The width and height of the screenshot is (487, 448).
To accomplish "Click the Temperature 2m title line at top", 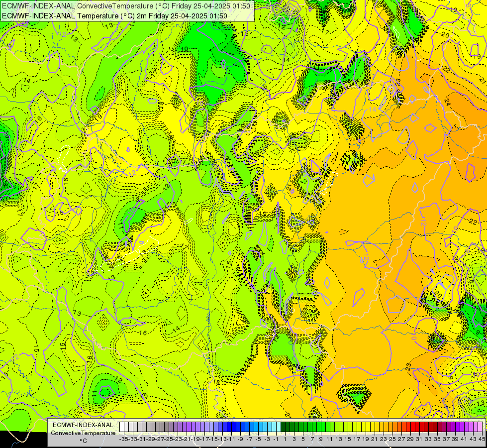I will (114, 16).
